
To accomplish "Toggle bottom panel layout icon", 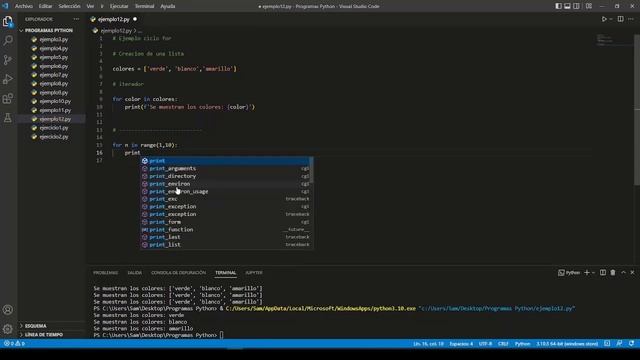I will [x=567, y=6].
